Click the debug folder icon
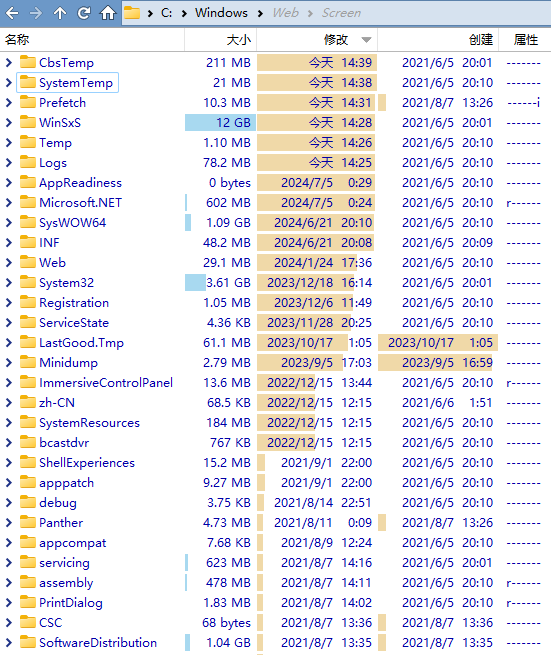Image resolution: width=551 pixels, height=655 pixels. click(28, 502)
